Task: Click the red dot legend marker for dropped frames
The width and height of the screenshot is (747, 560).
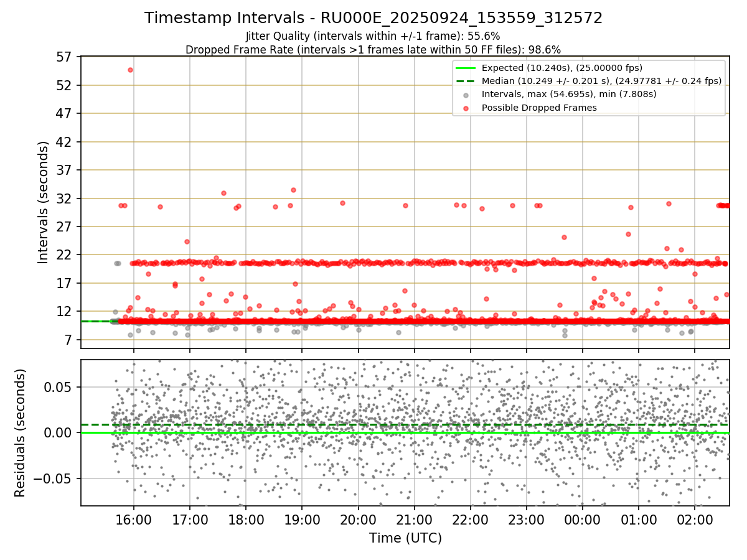Action: [x=466, y=108]
